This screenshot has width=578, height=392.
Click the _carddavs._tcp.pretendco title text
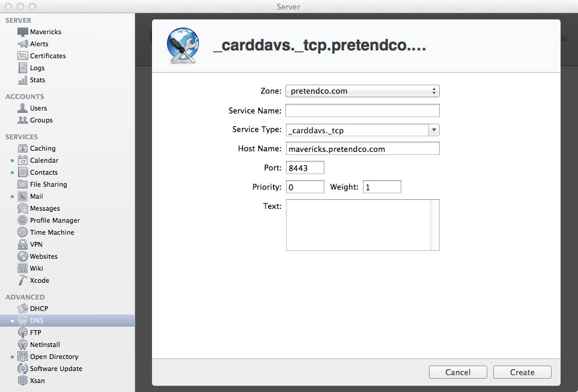[x=320, y=46]
